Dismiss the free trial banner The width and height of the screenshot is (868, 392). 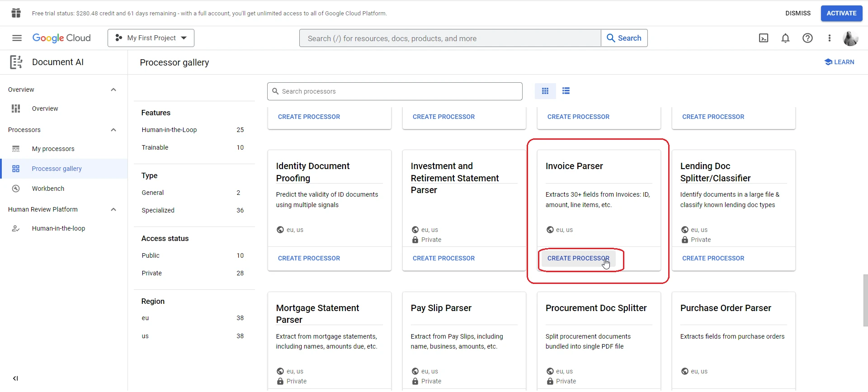tap(798, 13)
